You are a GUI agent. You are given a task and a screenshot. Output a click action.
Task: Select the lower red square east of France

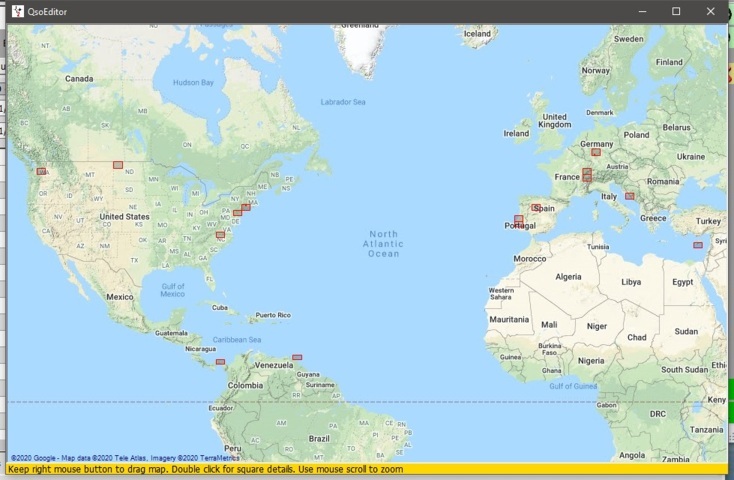coord(587,178)
